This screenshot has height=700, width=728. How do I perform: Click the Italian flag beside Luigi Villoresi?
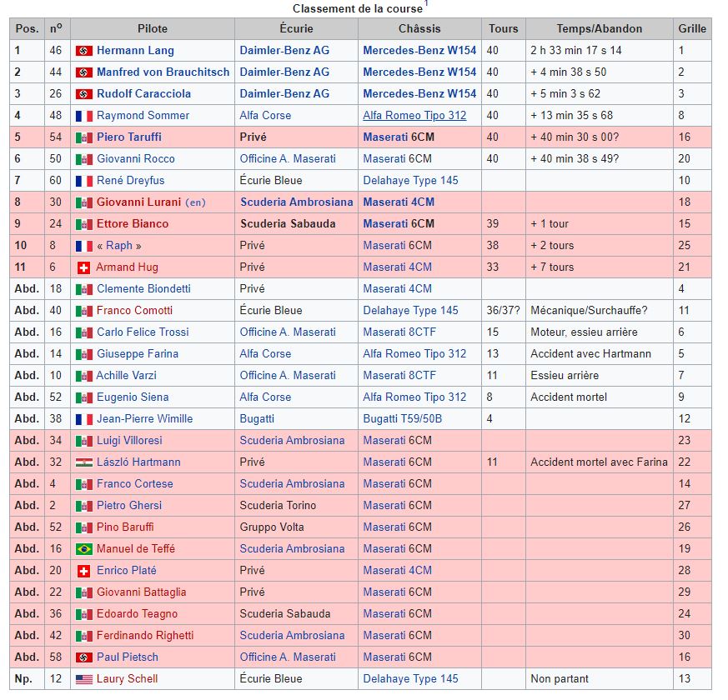(x=84, y=441)
